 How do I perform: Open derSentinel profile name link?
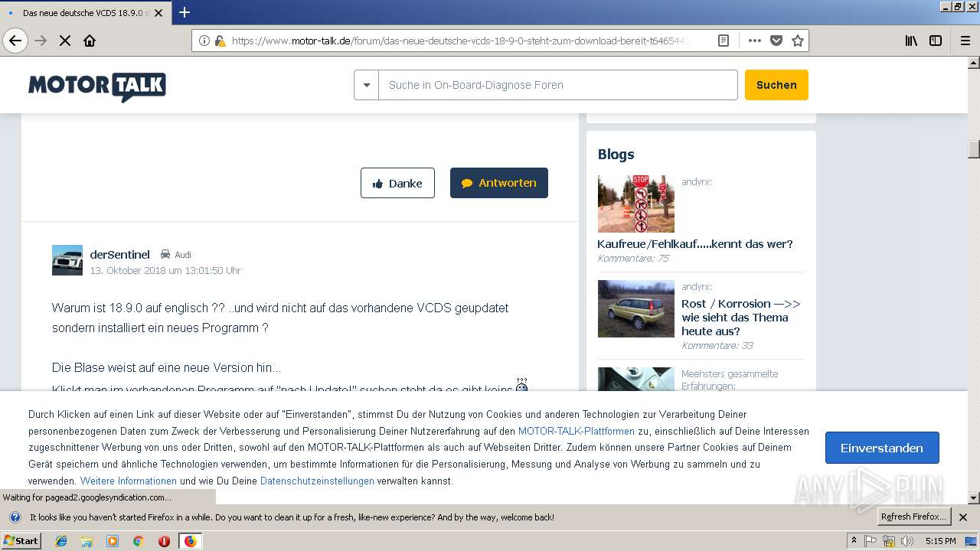click(119, 254)
